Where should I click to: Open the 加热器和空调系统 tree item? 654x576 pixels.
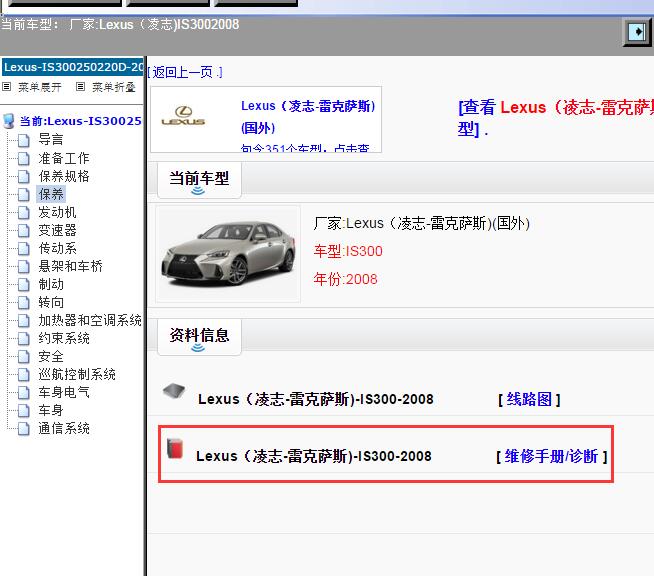click(x=90, y=320)
